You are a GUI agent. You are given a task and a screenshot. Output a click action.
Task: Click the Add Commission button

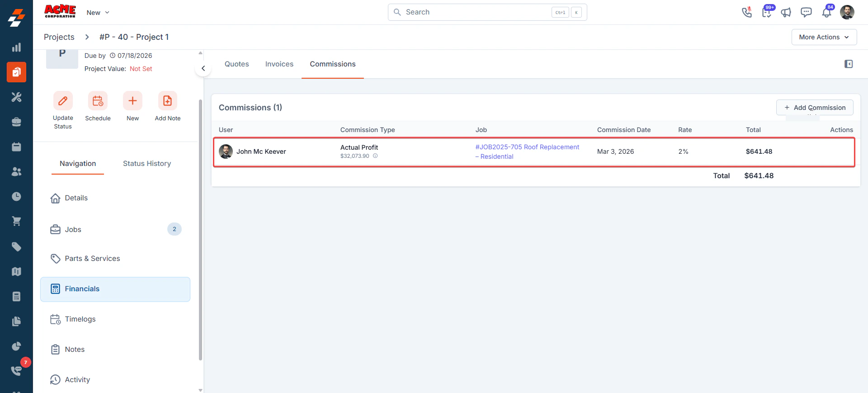pyautogui.click(x=815, y=108)
